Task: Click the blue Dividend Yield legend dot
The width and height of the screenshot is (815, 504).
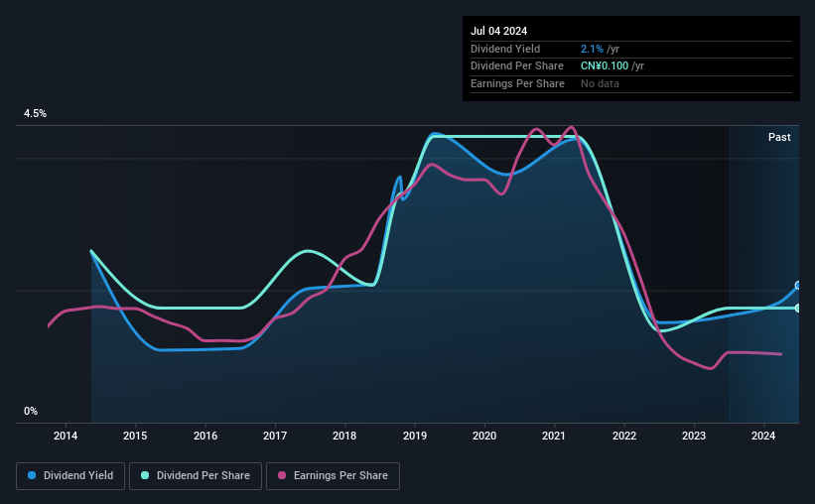Action: [32, 475]
